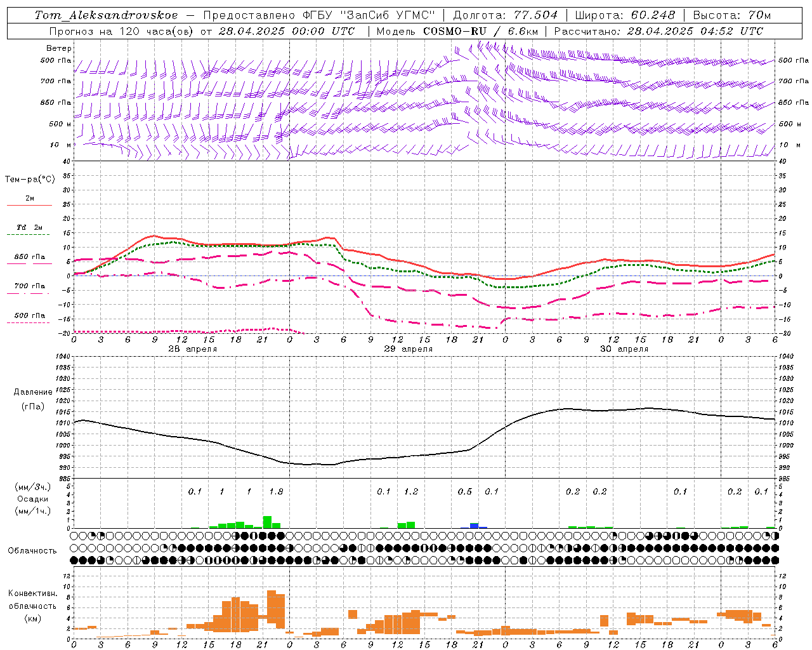
Task: Click the Ветер wind panel label
Action: click(59, 48)
